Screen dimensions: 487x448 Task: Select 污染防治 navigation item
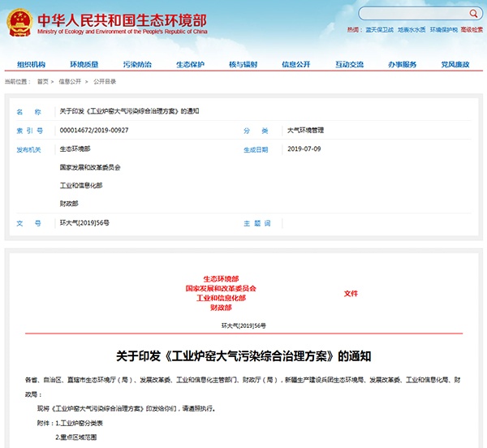point(137,64)
